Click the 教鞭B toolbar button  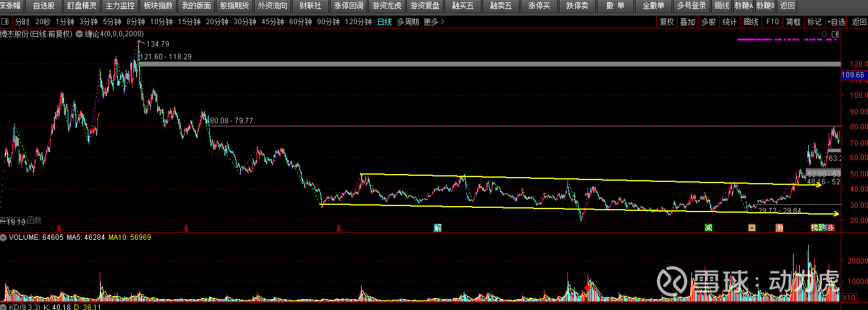(x=765, y=6)
